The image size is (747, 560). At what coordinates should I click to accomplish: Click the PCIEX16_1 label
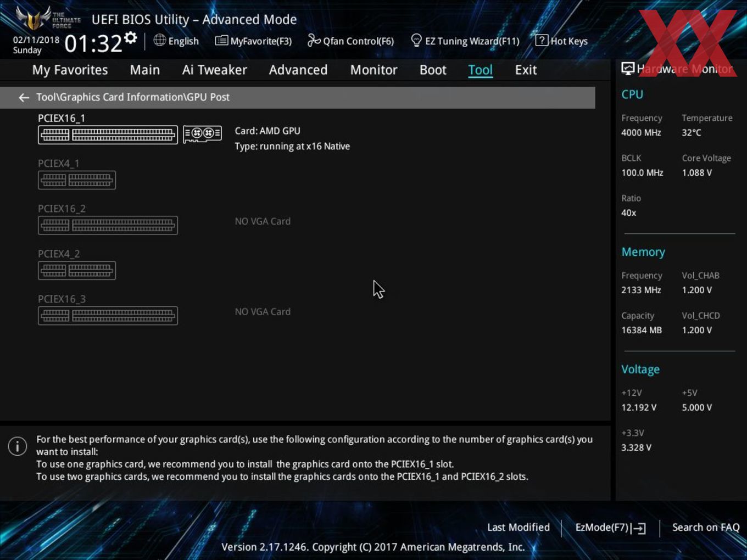tap(62, 118)
